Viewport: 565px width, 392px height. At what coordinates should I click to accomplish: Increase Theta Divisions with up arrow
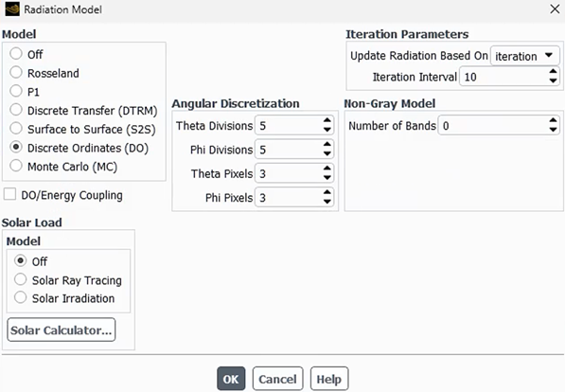(x=327, y=120)
